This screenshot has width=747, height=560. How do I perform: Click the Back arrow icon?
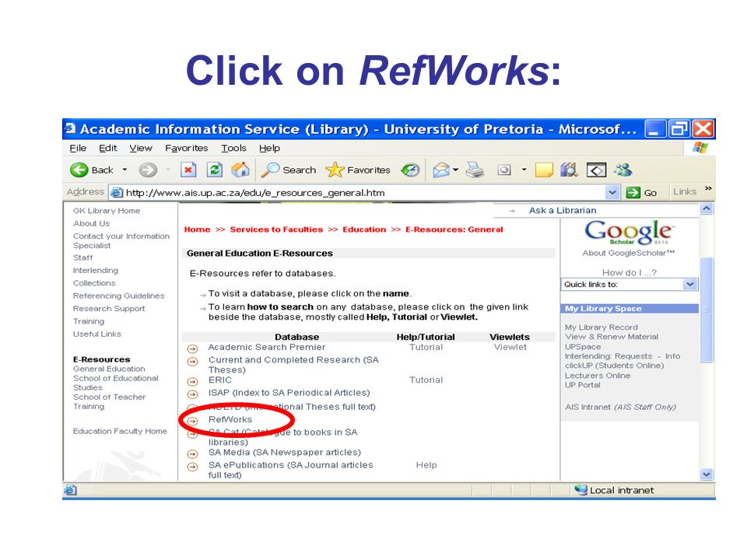tap(79, 170)
